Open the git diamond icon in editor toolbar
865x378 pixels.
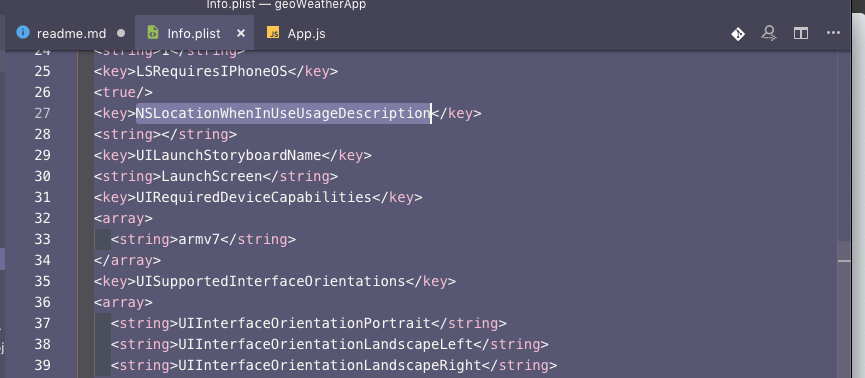click(x=738, y=34)
